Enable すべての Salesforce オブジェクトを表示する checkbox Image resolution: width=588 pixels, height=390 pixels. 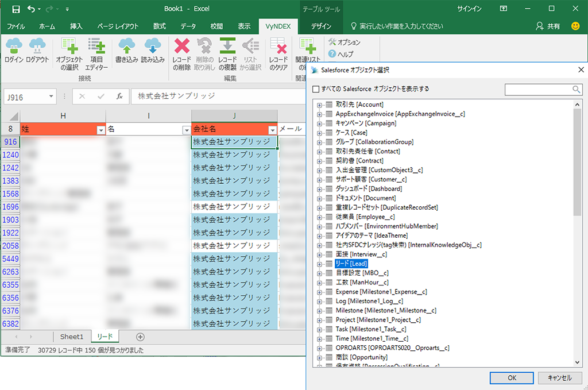[316, 89]
